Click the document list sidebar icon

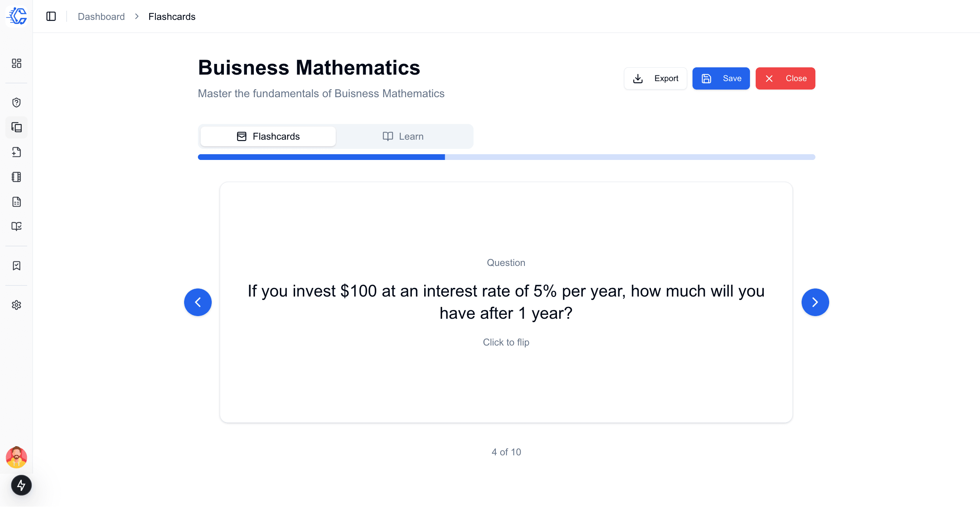[16, 202]
